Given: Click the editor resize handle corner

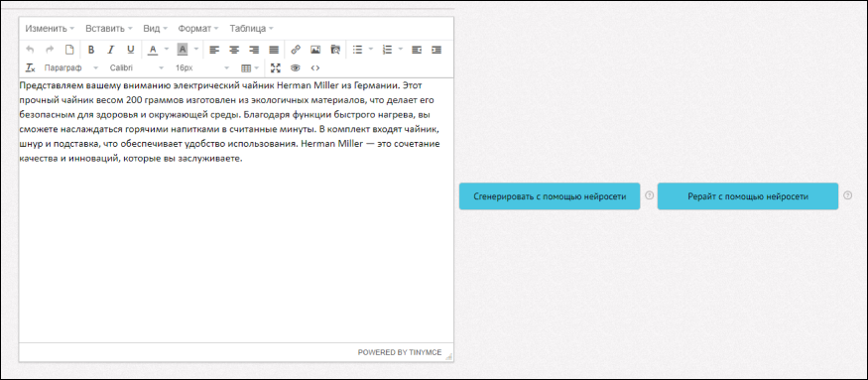Looking at the screenshot, I should pyautogui.click(x=448, y=357).
